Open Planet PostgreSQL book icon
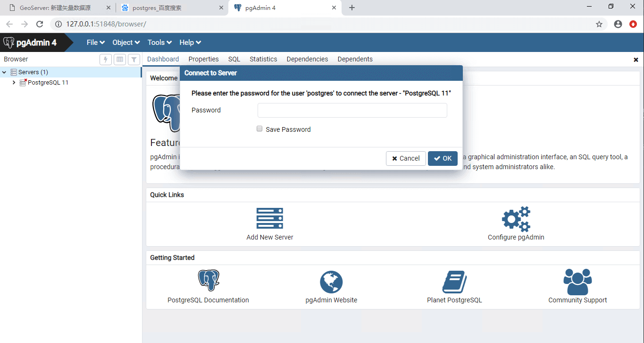 pyautogui.click(x=454, y=282)
